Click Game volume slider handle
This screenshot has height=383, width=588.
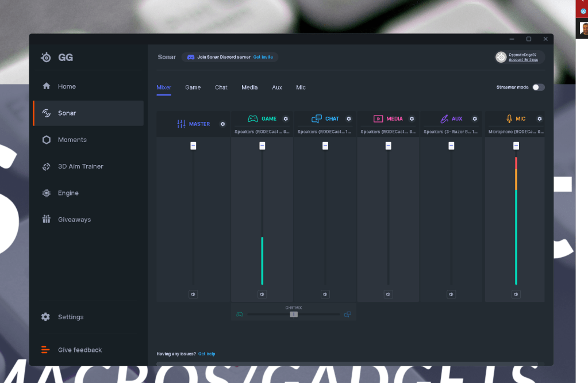pyautogui.click(x=262, y=145)
